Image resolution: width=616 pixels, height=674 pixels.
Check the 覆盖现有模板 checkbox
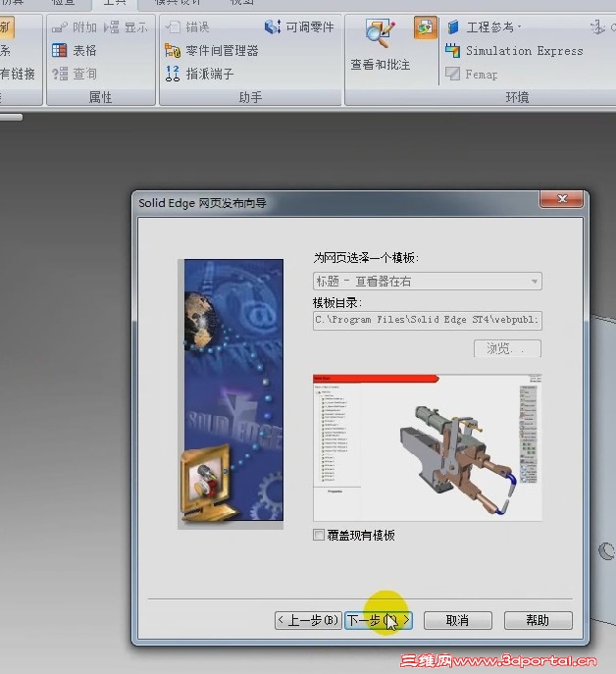(x=319, y=535)
